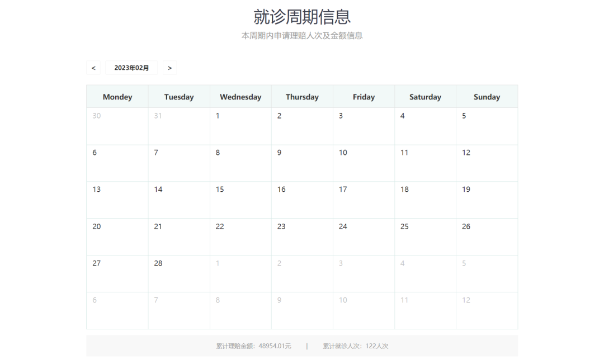Click the 本周期内申请理赔人次及金额信息 subtitle
This screenshot has width=604, height=364.
[302, 36]
